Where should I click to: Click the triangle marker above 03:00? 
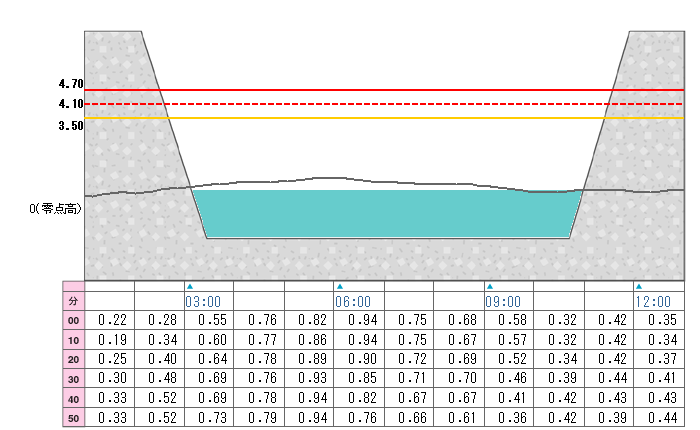click(189, 286)
